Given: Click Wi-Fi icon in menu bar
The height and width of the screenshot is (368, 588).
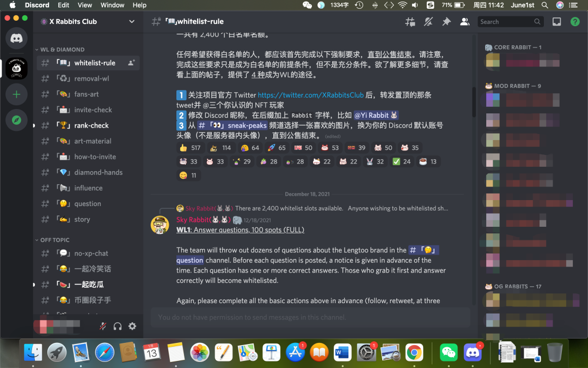Looking at the screenshot, I should (402, 5).
